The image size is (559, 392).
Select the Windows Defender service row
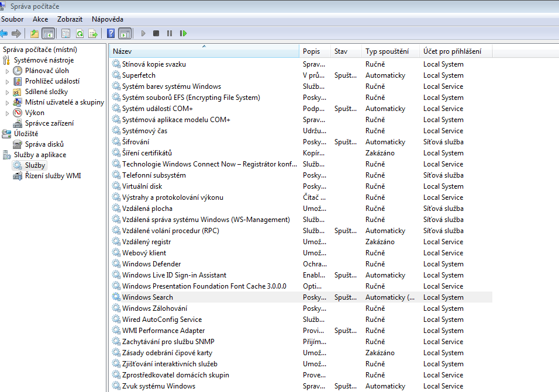pyautogui.click(x=151, y=264)
